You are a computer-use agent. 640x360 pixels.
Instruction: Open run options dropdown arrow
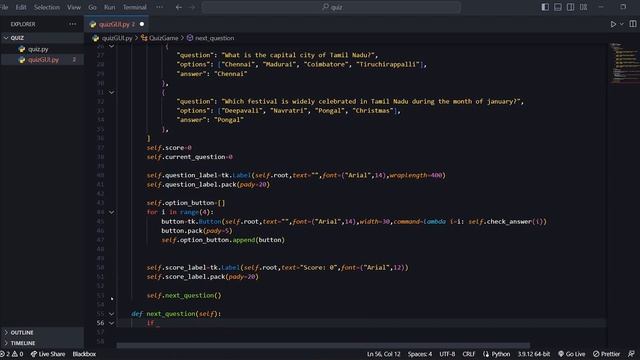(x=622, y=24)
